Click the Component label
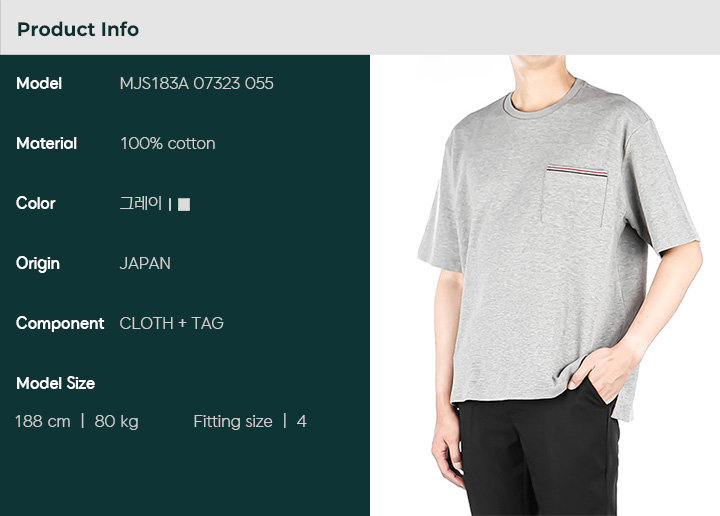 60,324
